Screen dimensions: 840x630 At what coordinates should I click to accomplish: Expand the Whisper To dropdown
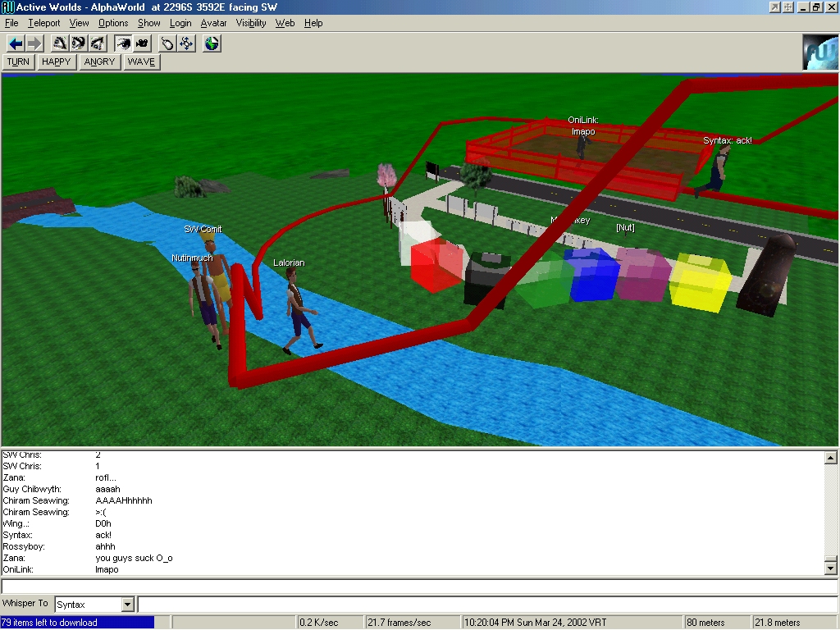[127, 605]
